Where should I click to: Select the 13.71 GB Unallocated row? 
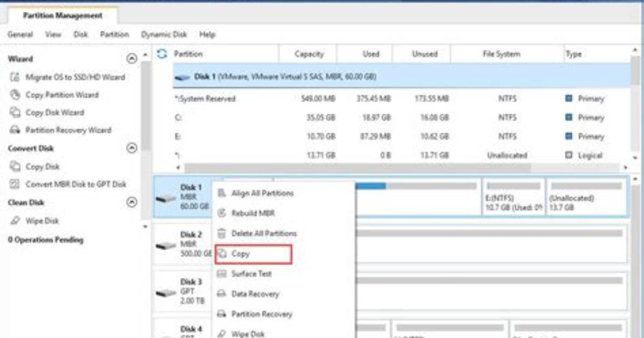pyautogui.click(x=402, y=155)
